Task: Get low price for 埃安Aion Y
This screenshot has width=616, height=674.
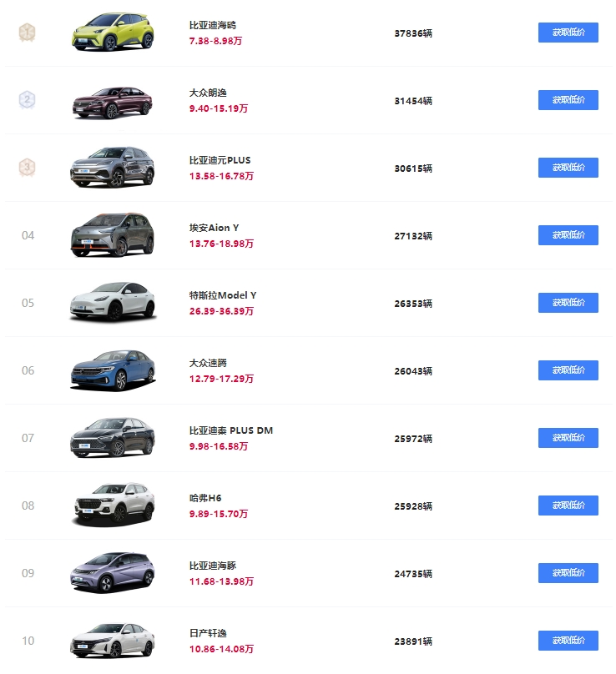Action: point(568,235)
